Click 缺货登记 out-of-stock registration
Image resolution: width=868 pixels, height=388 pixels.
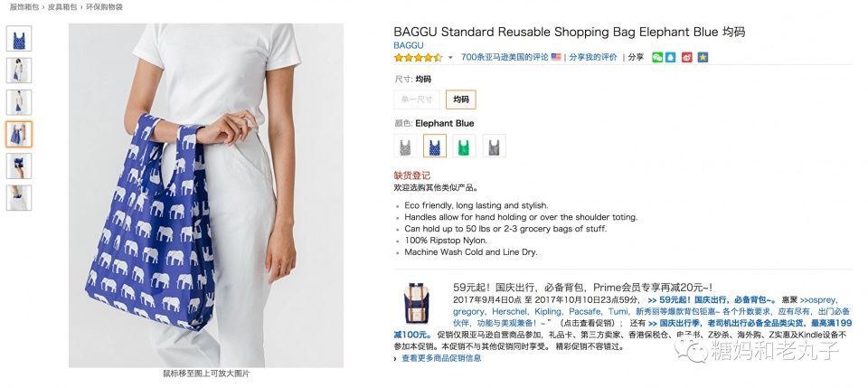point(412,175)
